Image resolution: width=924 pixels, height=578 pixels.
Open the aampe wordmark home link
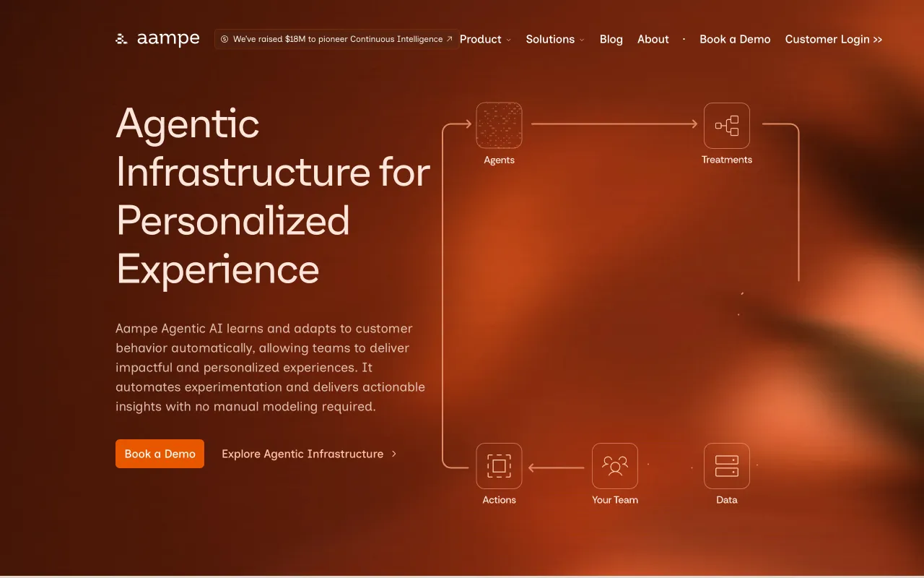tap(168, 39)
